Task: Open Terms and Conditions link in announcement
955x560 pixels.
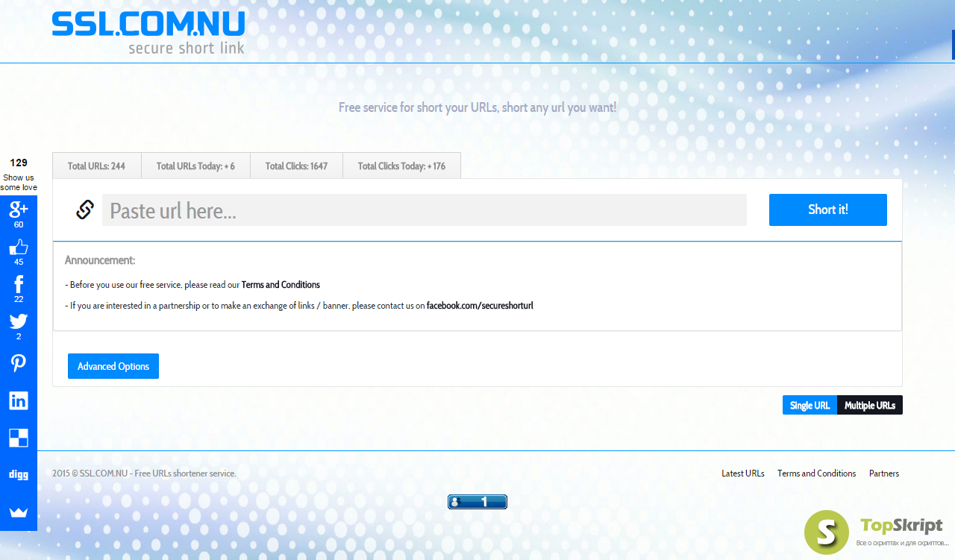Action: point(281,285)
